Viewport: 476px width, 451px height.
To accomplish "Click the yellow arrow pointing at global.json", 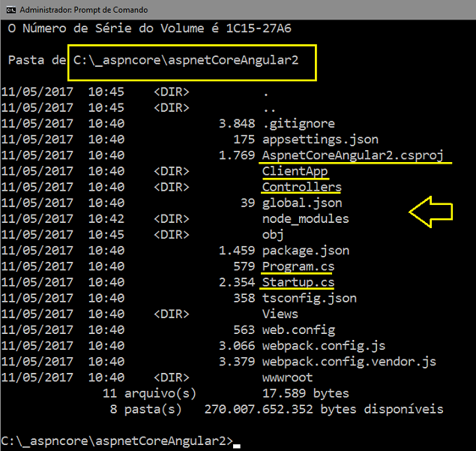I will 431,212.
